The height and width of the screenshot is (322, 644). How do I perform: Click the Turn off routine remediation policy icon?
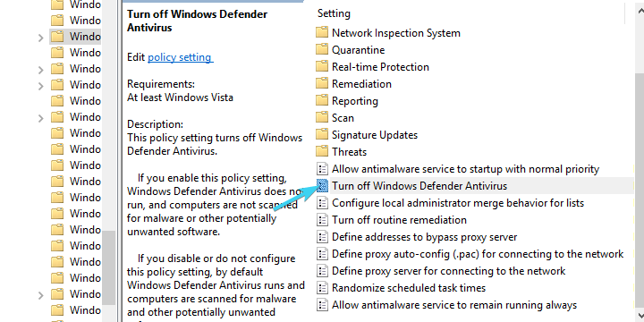pos(322,220)
